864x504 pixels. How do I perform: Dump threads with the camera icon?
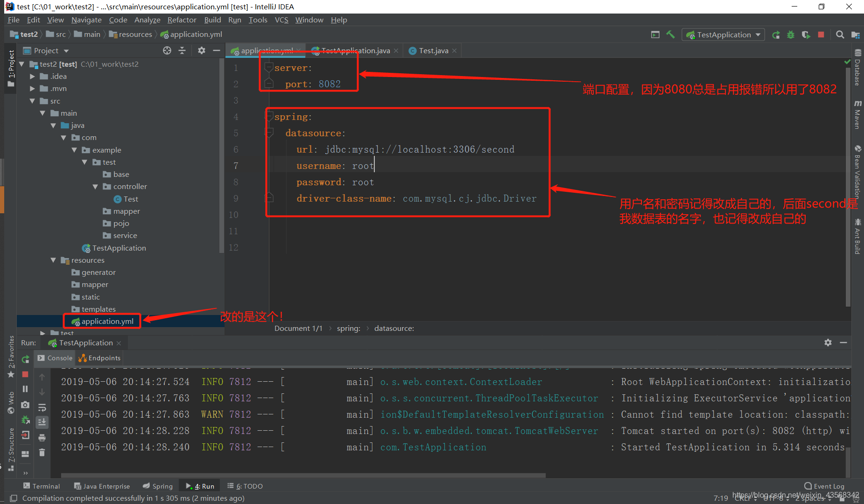pos(25,405)
